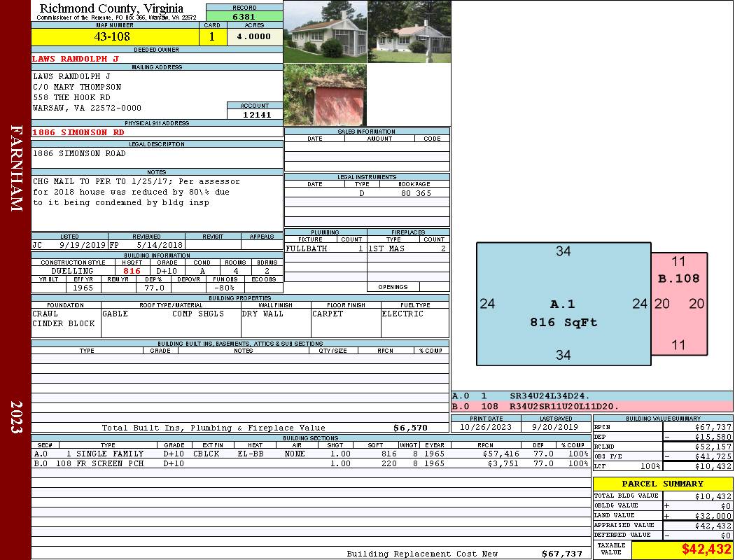Click the deeded owner name LAWS RANDOLPH J
Screen dimensions: 735x560
pos(76,59)
